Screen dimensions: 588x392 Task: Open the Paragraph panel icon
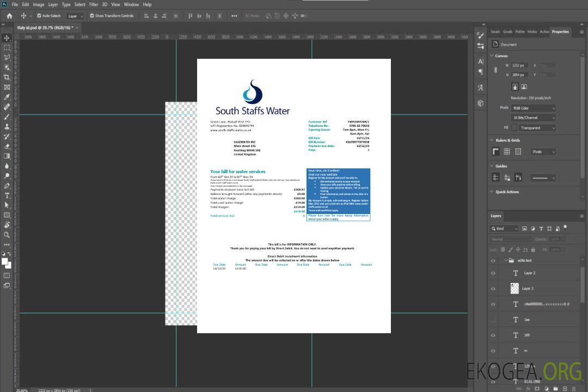click(x=481, y=72)
